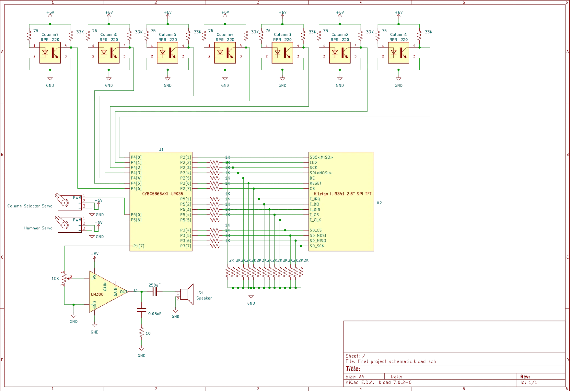The height and width of the screenshot is (392, 570).
Task: Click the SDO<MISO> pin label
Action: pyautogui.click(x=321, y=157)
